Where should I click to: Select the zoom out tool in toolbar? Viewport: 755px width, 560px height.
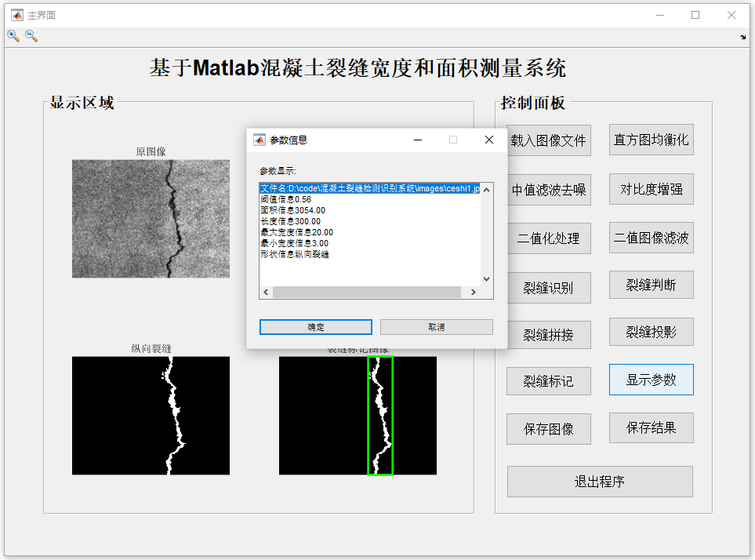tap(31, 35)
